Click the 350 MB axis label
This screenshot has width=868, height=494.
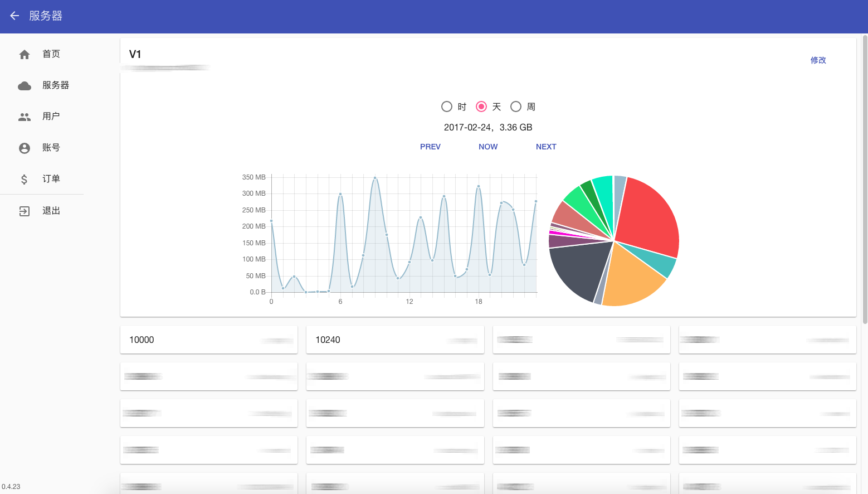tap(254, 177)
